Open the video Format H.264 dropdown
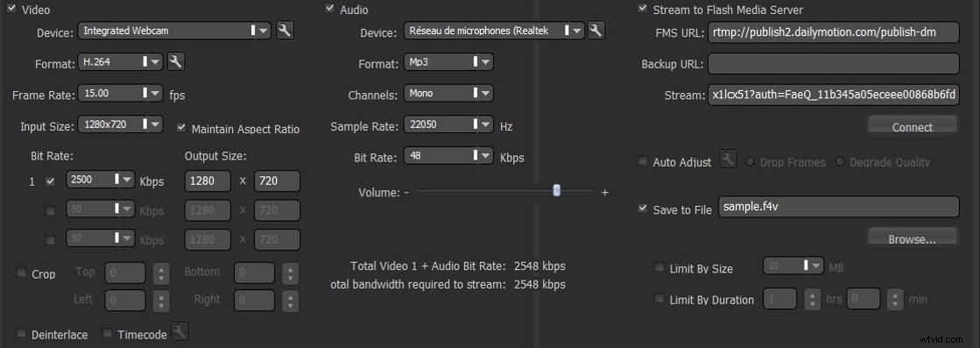The width and height of the screenshot is (980, 348). (120, 61)
